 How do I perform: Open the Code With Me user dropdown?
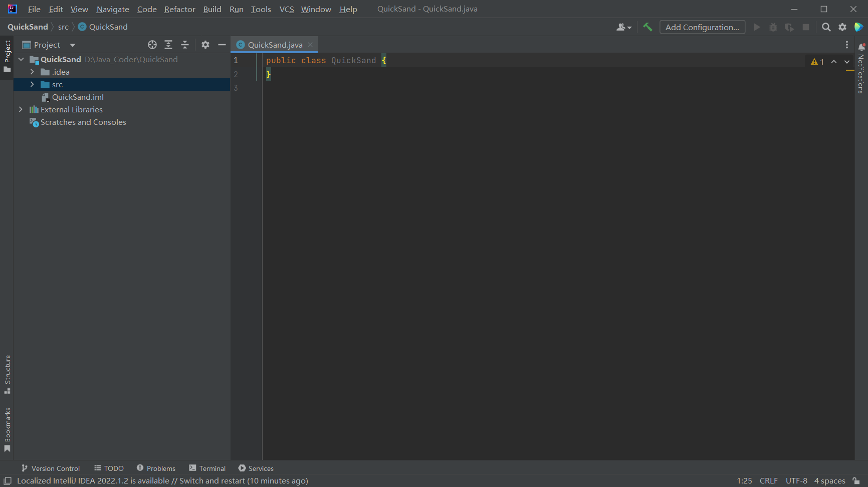click(624, 27)
